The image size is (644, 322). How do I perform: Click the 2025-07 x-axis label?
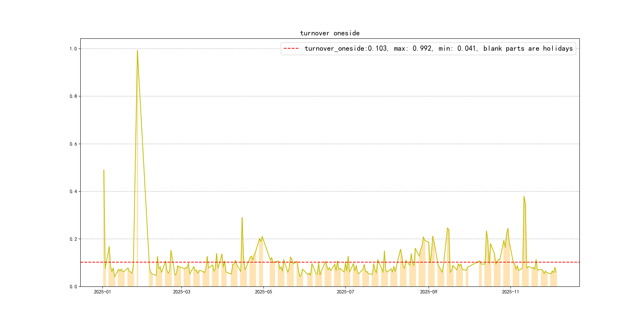[x=345, y=292]
